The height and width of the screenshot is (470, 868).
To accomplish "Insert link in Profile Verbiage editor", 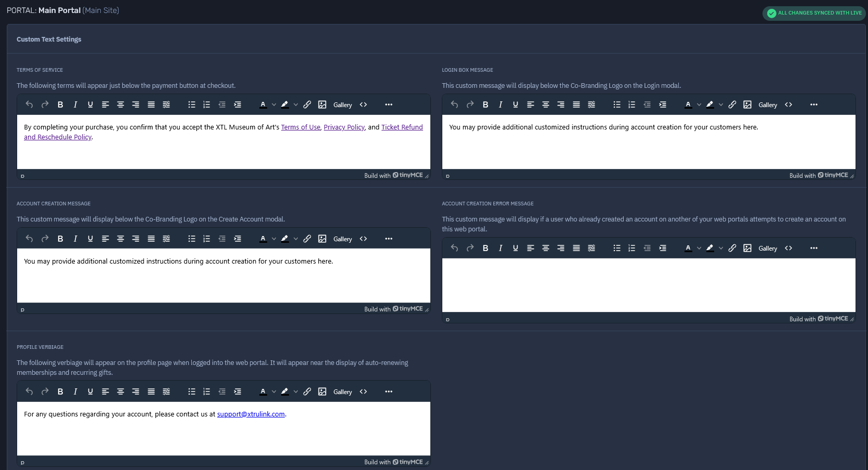I will [x=307, y=391].
